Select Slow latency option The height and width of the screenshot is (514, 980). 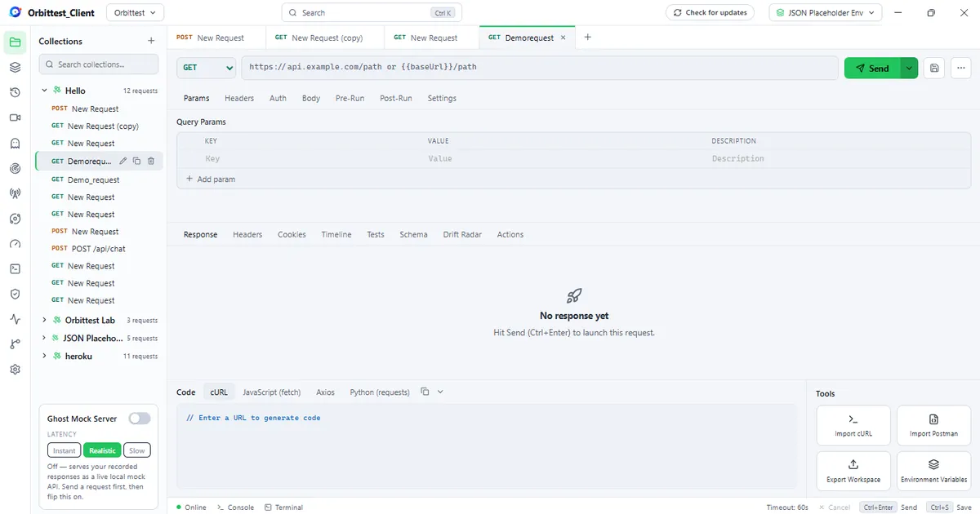[137, 450]
